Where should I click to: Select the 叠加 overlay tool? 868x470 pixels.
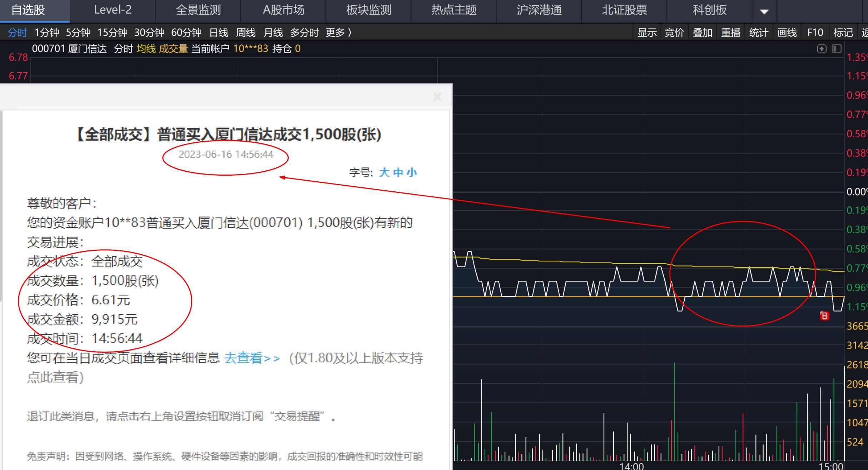click(x=702, y=32)
